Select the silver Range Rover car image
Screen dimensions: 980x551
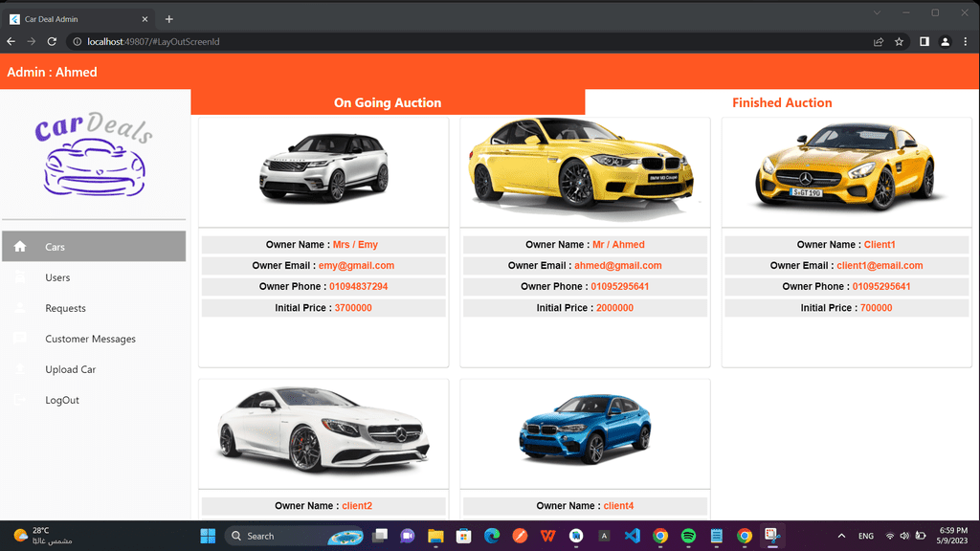click(323, 168)
